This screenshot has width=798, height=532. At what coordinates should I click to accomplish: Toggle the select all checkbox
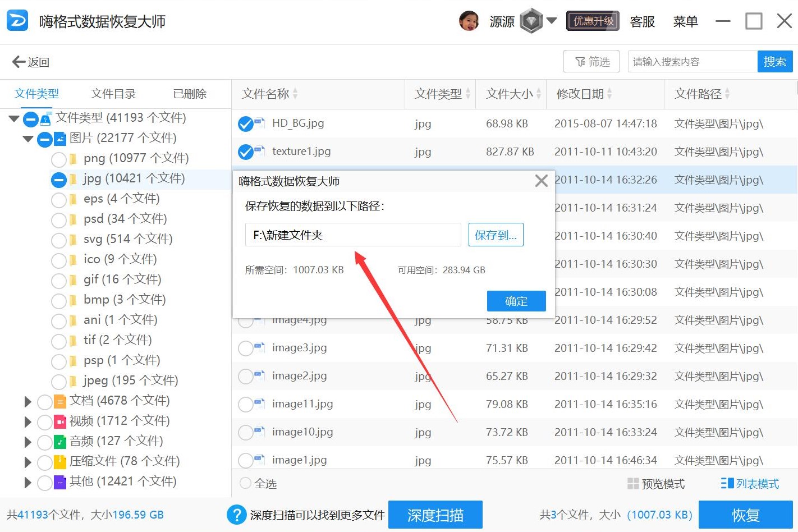click(246, 483)
